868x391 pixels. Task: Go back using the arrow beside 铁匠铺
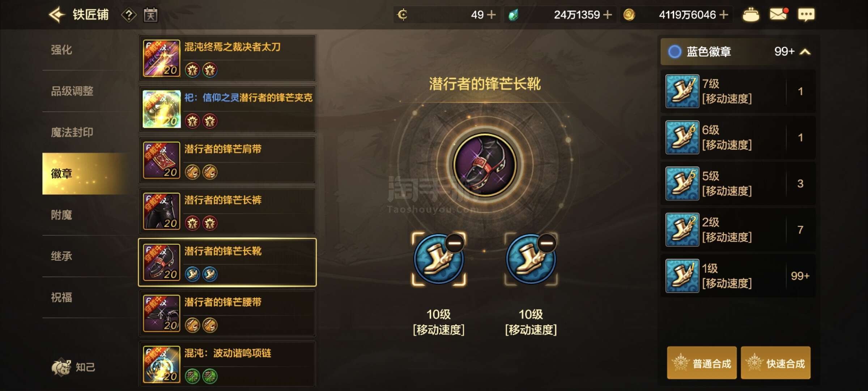pyautogui.click(x=56, y=15)
